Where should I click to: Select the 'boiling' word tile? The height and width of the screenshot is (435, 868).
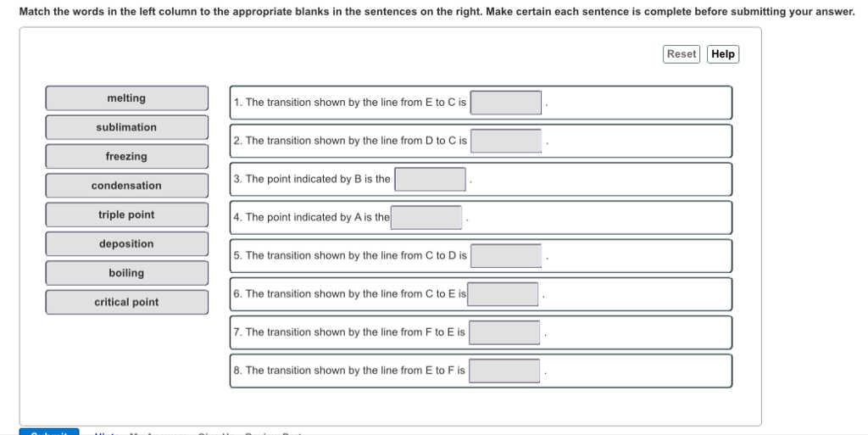pos(126,273)
